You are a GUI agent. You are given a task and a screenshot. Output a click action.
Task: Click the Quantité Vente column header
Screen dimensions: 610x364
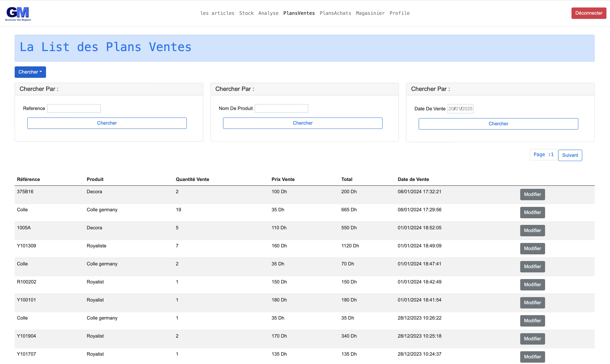click(x=192, y=180)
